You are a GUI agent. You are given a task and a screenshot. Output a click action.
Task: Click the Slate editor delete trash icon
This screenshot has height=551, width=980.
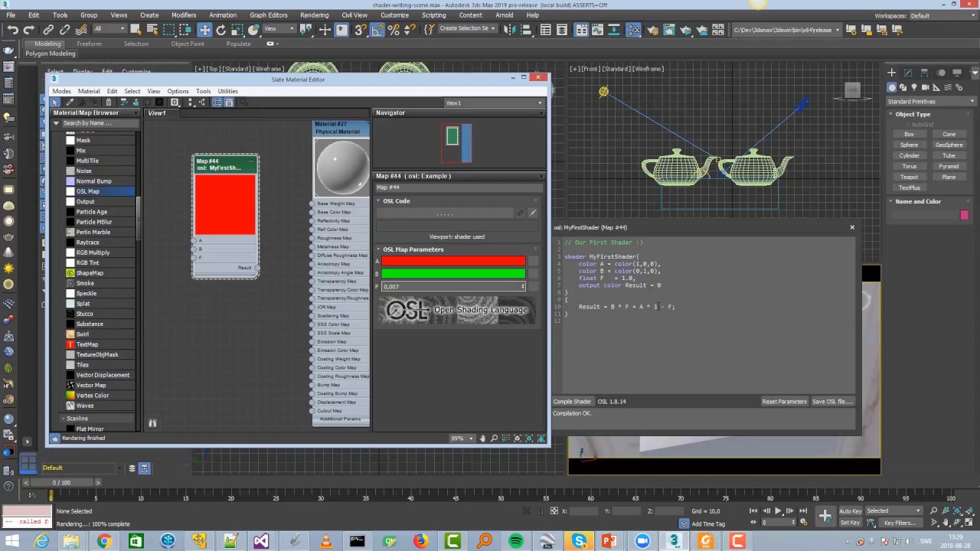109,103
